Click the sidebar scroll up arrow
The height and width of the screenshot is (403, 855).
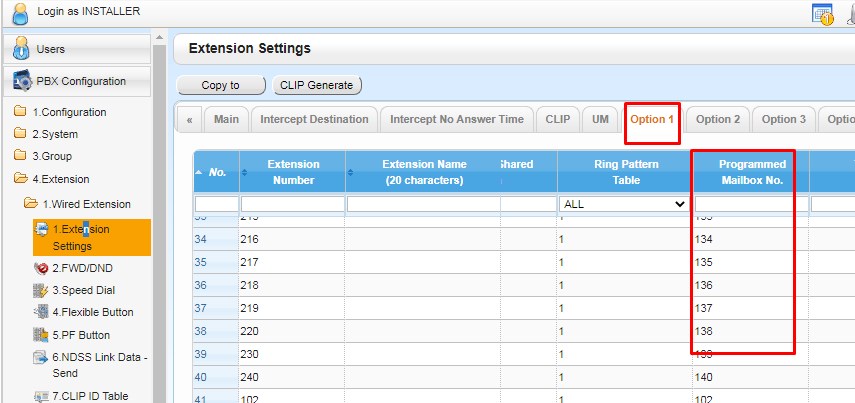[160, 37]
